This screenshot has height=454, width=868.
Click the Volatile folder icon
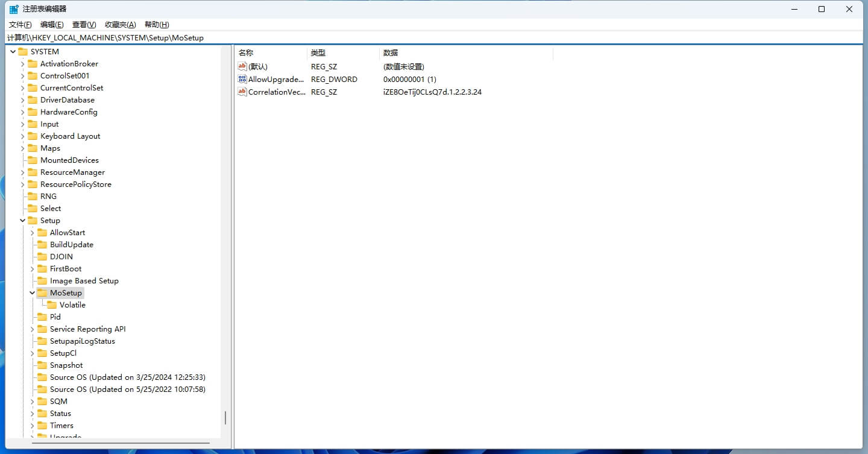pos(52,305)
